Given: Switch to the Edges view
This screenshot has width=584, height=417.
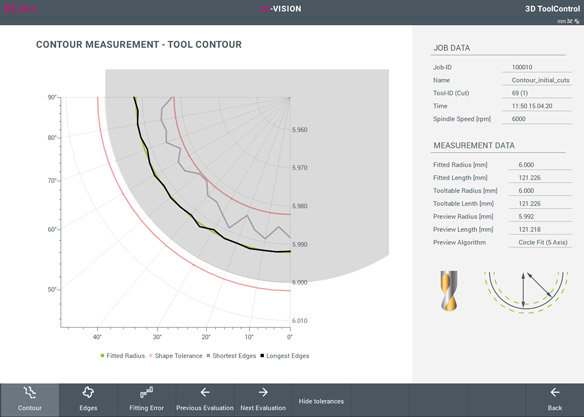Looking at the screenshot, I should pyautogui.click(x=88, y=400).
